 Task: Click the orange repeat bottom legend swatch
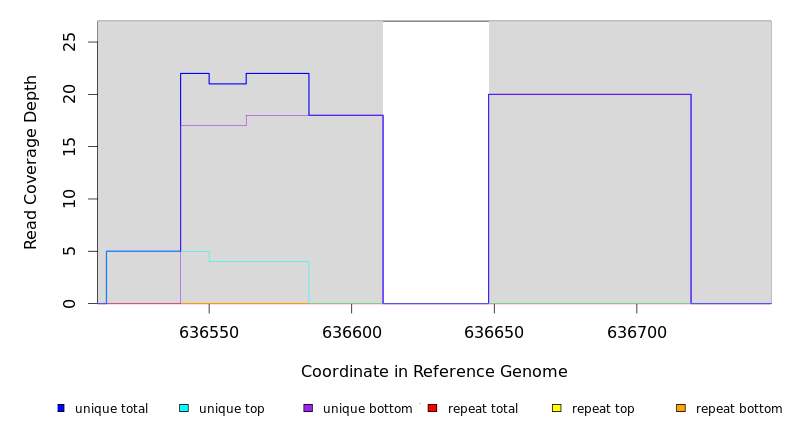[681, 408]
